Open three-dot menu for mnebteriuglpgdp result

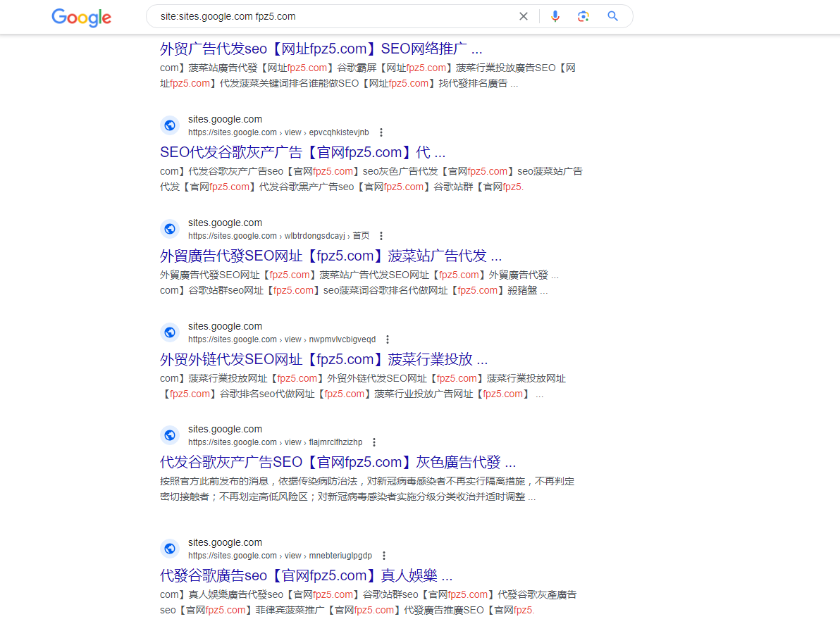point(383,556)
